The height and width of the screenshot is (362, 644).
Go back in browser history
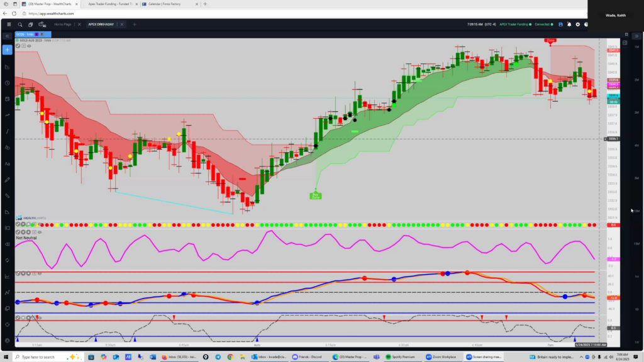[x=5, y=14]
